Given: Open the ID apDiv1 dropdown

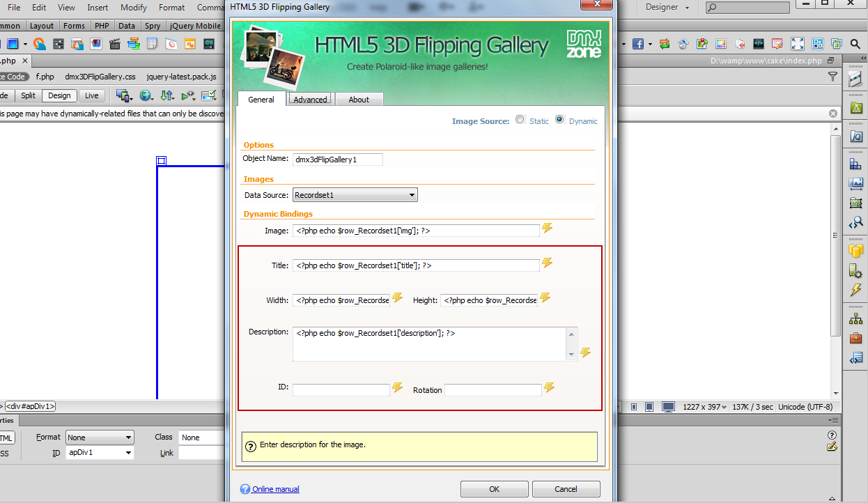Looking at the screenshot, I should coord(100,453).
